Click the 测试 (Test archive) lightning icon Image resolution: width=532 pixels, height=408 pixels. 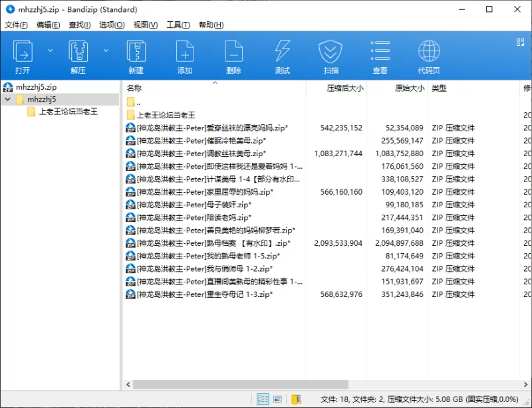pos(283,52)
